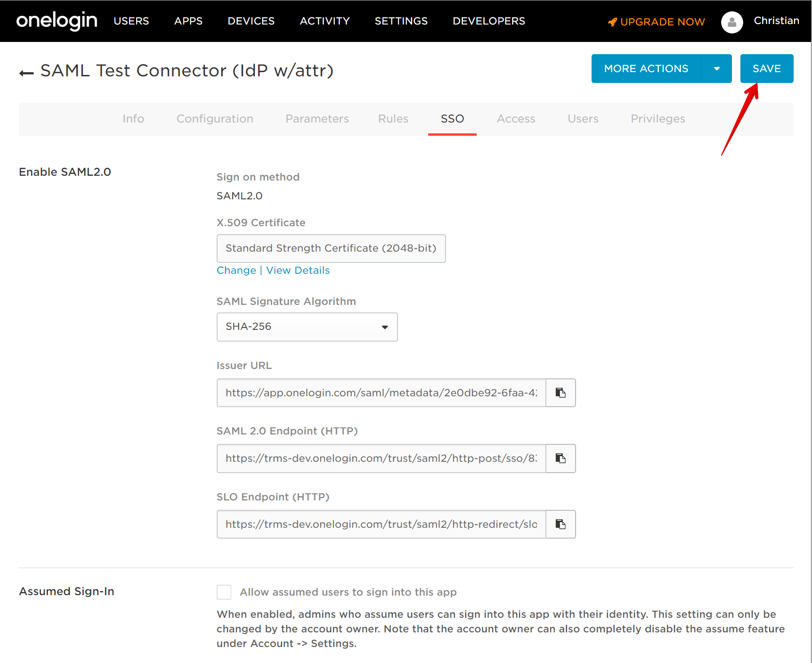The width and height of the screenshot is (812, 663).
Task: Click the SAML Test Connector page title
Action: (x=187, y=71)
